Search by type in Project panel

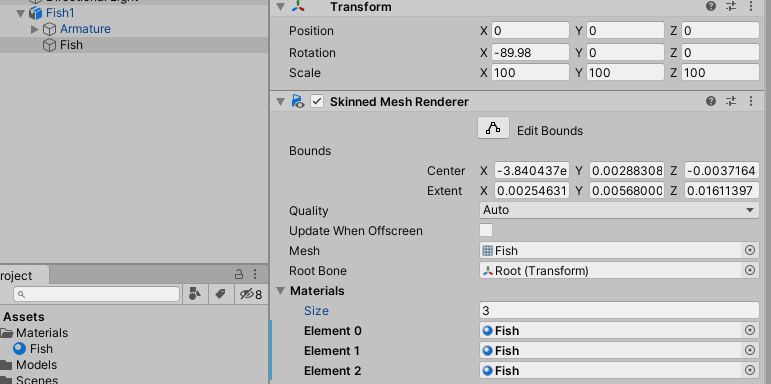coord(195,294)
